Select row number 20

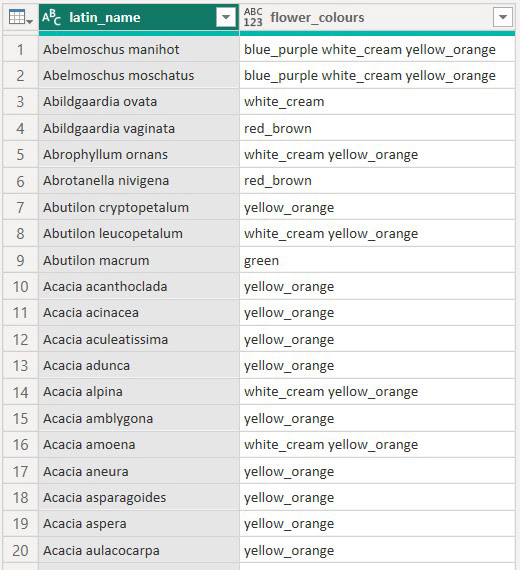(20, 550)
